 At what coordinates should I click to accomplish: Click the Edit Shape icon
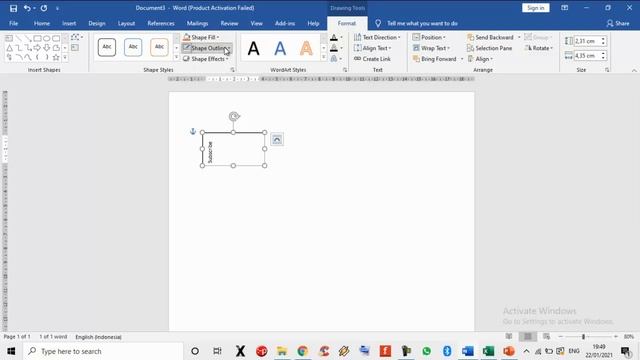click(x=76, y=38)
